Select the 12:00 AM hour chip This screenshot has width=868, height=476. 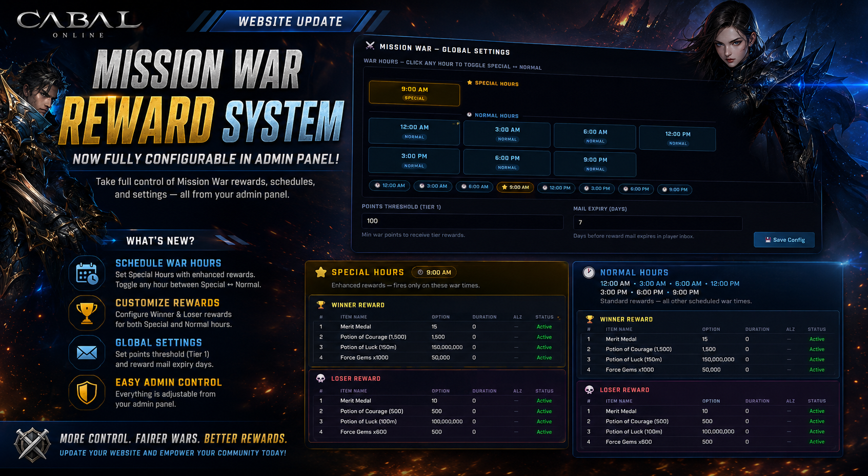390,185
